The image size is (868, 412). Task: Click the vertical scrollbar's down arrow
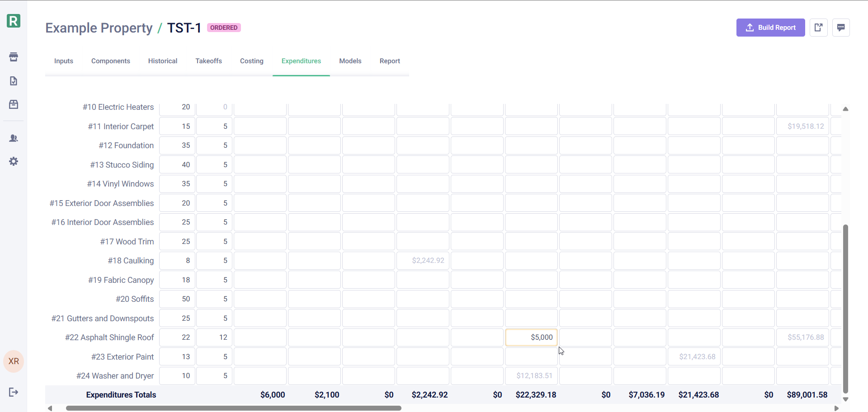[846, 399]
